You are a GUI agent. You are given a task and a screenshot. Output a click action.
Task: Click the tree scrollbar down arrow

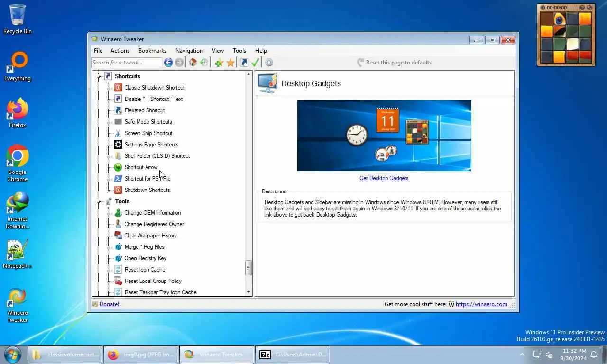coord(248,292)
